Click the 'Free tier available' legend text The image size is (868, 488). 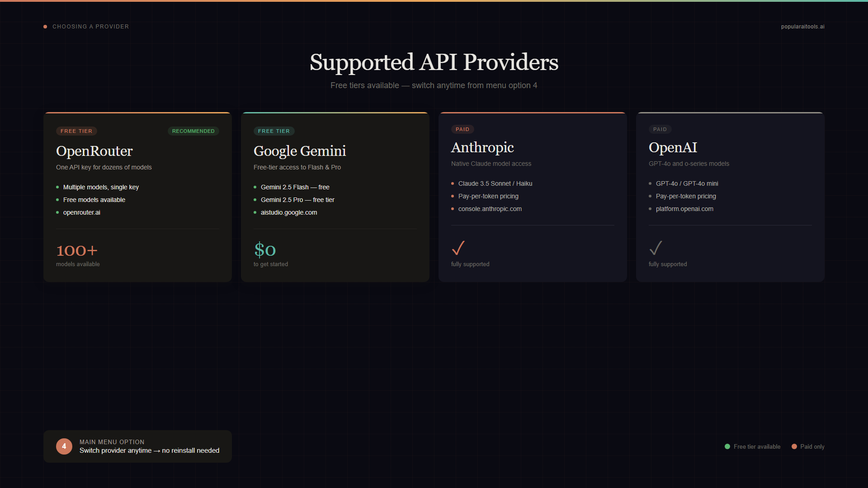(757, 446)
